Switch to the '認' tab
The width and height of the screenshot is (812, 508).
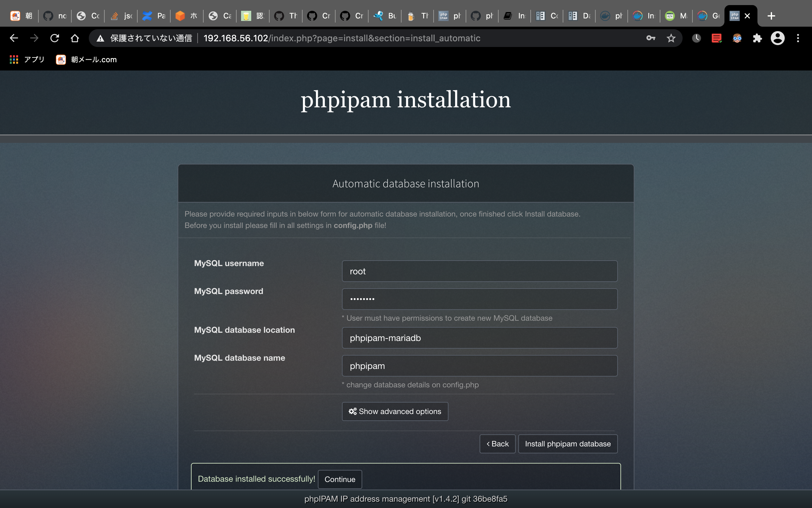click(253, 16)
